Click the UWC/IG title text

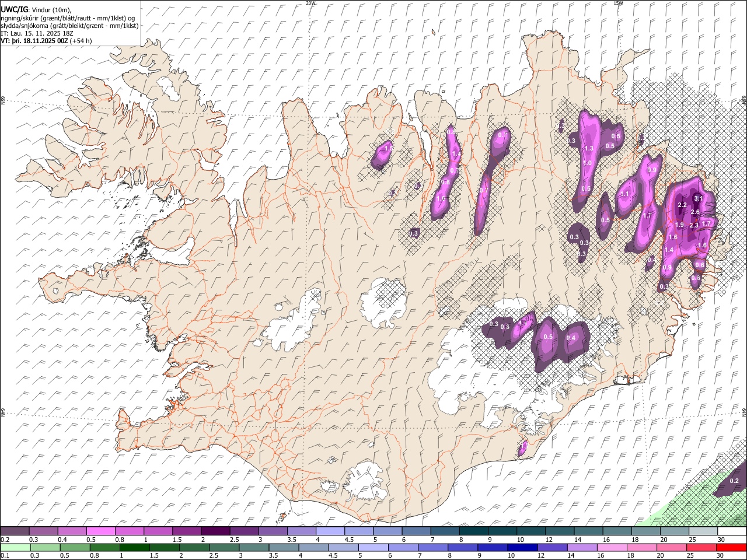(14, 9)
